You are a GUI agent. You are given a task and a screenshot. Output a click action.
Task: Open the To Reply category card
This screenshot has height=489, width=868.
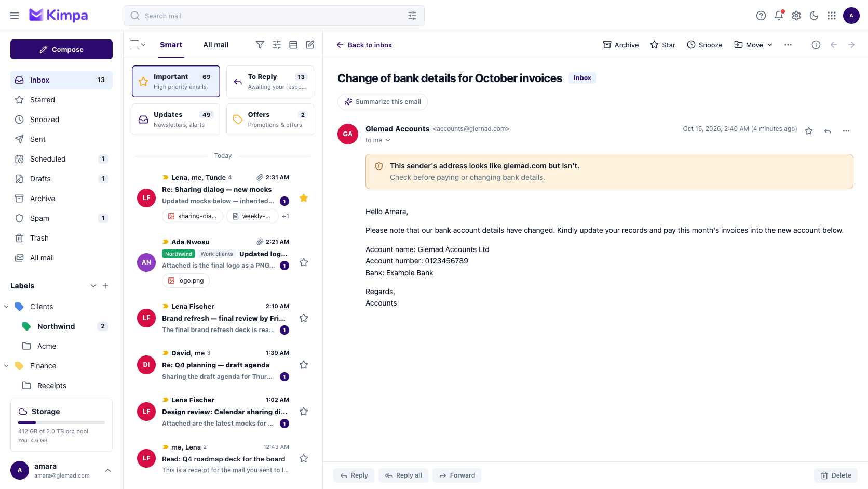pyautogui.click(x=270, y=81)
